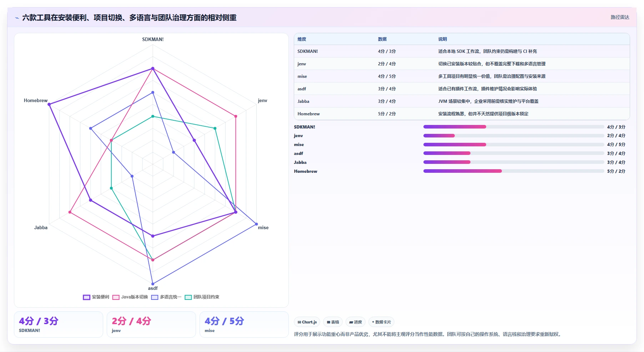Click the description starting JVM 场景较集中
This screenshot has width=644, height=352.
[x=488, y=101]
